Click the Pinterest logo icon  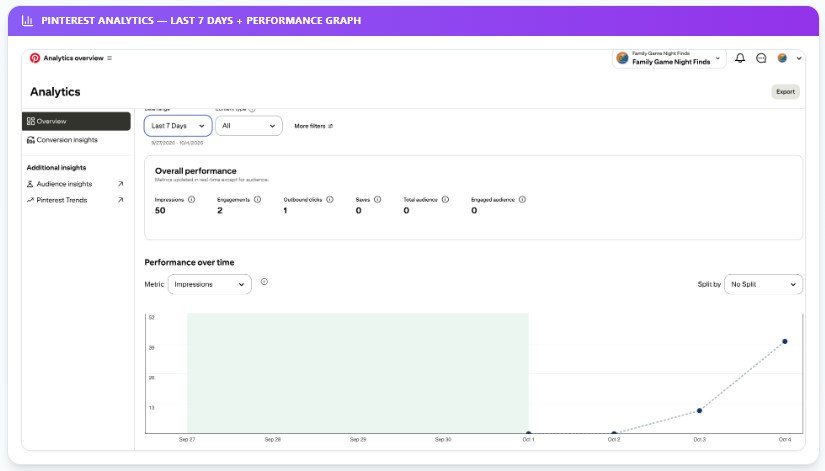pos(35,58)
